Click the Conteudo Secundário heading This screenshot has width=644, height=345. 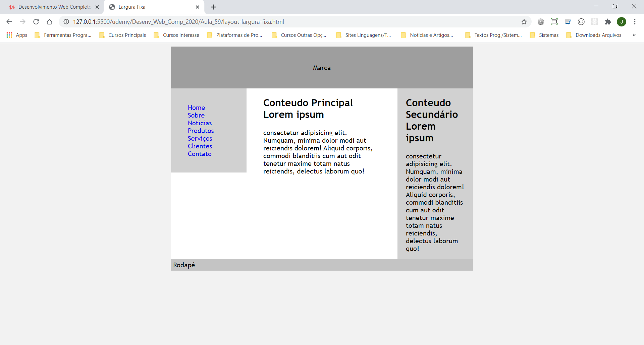[x=432, y=120]
